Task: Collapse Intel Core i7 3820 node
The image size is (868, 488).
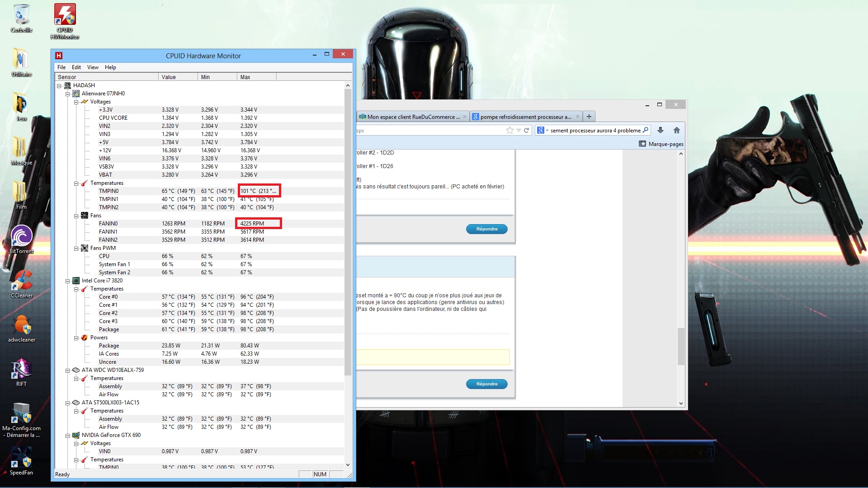Action: point(67,281)
